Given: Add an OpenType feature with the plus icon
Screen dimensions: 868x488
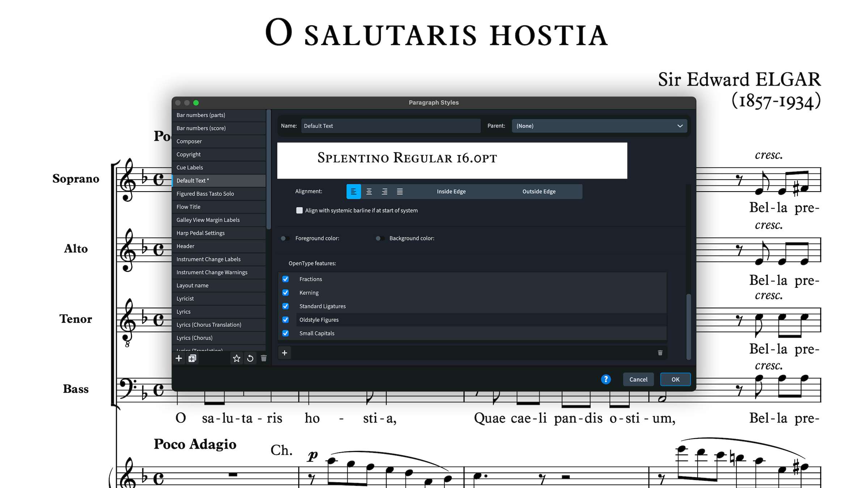Looking at the screenshot, I should pyautogui.click(x=285, y=353).
